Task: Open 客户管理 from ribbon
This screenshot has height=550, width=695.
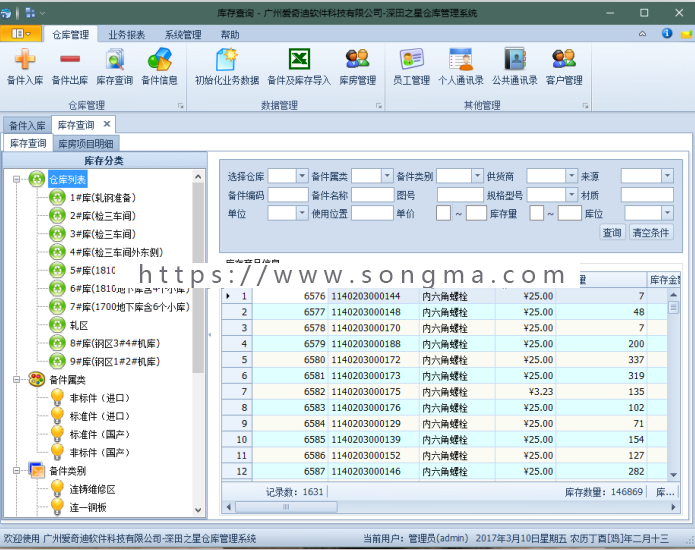Action: [x=564, y=66]
